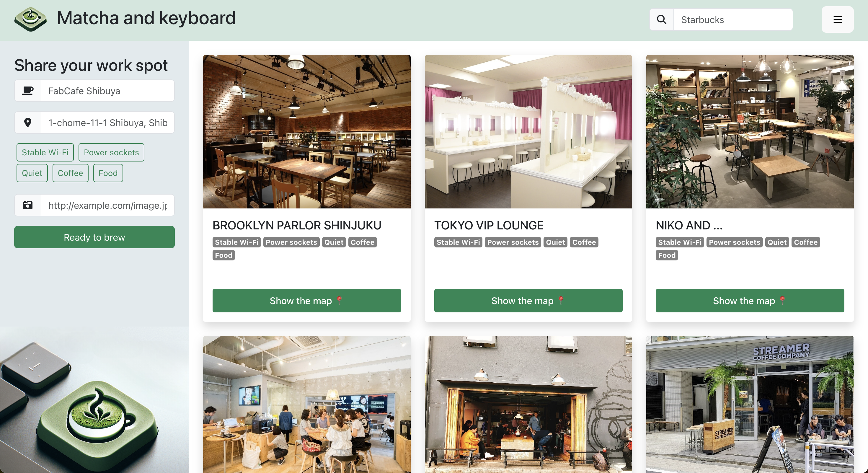Viewport: 868px width, 473px height.
Task: Click the Ready to brew button
Action: click(94, 237)
